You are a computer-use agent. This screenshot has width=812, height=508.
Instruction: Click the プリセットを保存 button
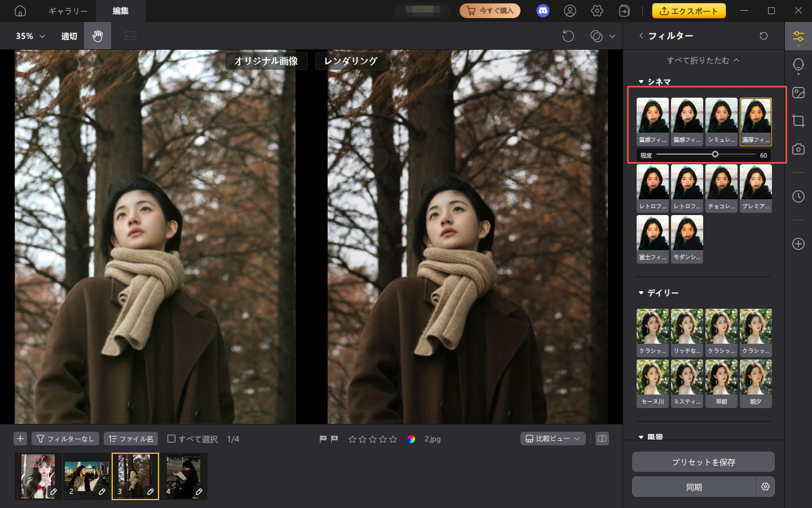click(703, 462)
